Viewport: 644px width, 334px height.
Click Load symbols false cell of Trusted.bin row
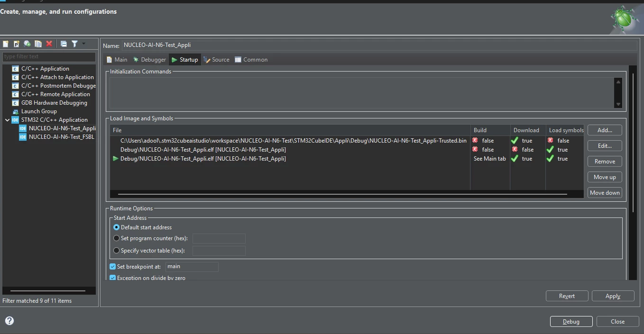point(565,141)
